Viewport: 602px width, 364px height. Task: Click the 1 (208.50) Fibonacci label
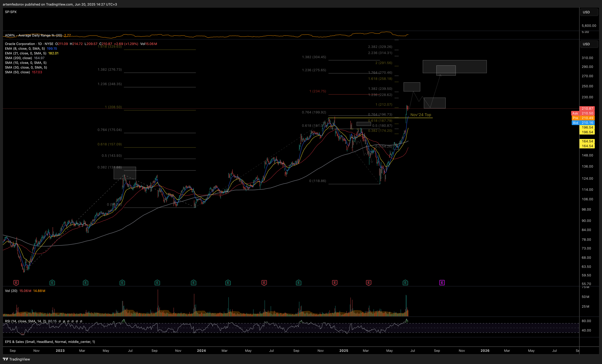[x=113, y=107]
